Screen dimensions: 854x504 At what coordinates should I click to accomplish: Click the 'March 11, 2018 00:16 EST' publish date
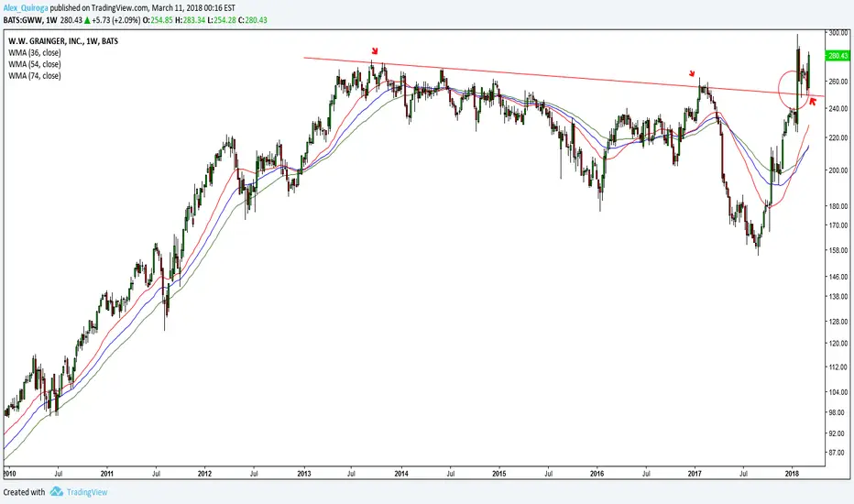tap(193, 8)
